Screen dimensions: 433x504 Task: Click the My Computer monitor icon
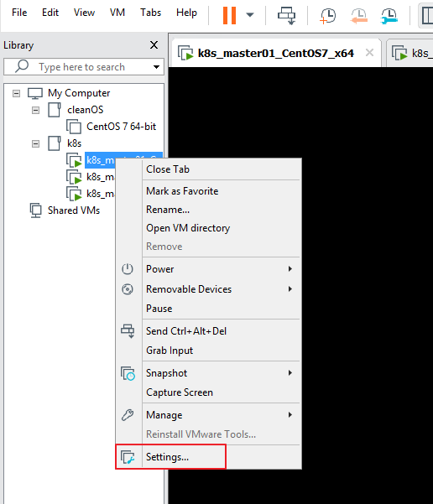(35, 94)
